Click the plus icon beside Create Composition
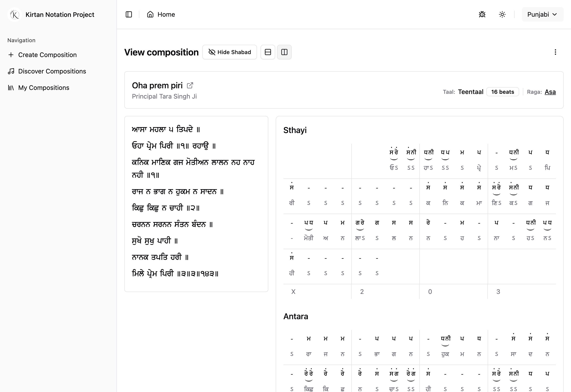 [11, 55]
